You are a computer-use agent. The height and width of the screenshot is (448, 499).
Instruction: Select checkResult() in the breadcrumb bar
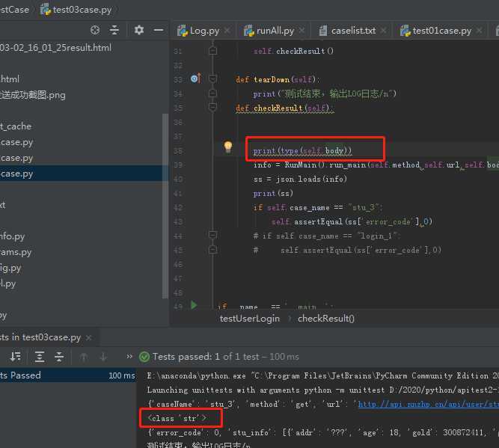[x=326, y=319]
